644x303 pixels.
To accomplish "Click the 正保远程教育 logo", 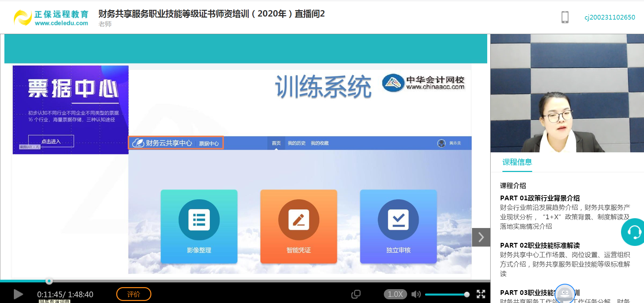I will point(51,18).
